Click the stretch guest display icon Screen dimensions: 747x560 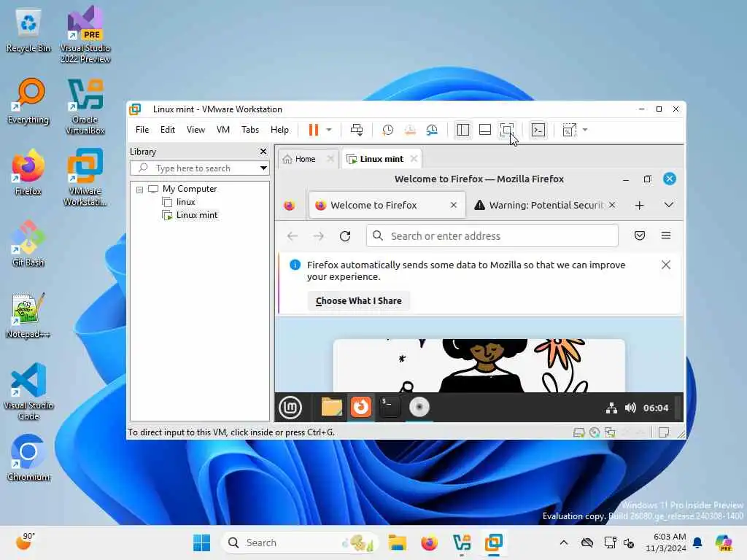[570, 130]
